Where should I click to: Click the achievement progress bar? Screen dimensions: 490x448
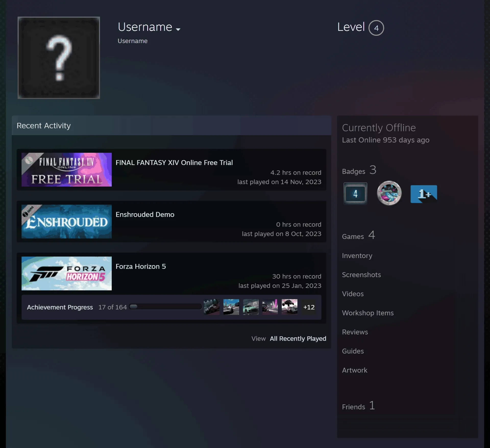click(165, 307)
